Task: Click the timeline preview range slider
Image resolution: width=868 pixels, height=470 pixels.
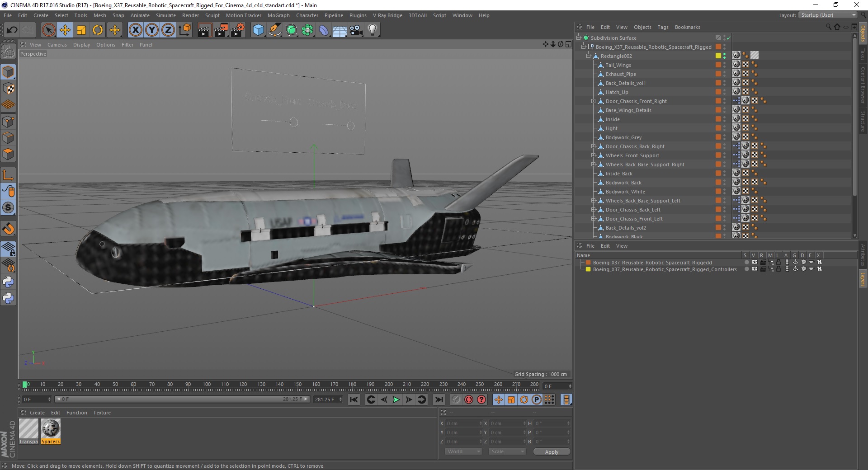Action: pyautogui.click(x=182, y=399)
